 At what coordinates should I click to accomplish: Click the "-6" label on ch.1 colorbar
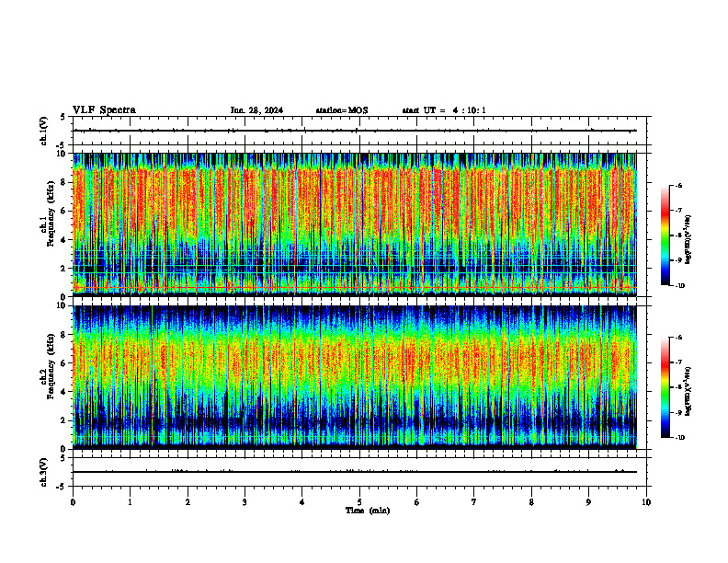click(x=678, y=185)
